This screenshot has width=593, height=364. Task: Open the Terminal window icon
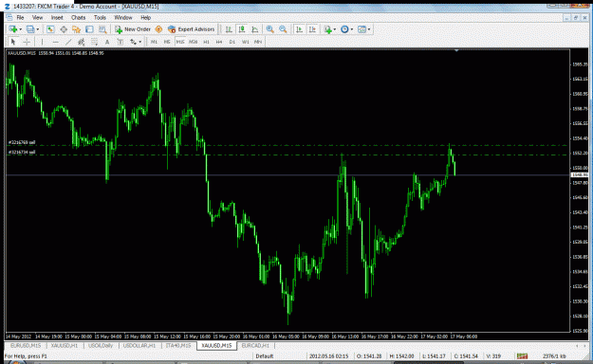pos(89,29)
